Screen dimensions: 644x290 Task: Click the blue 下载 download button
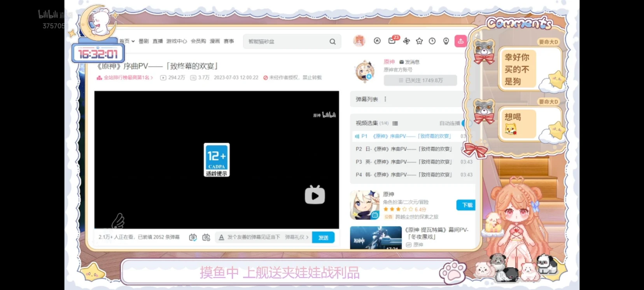pyautogui.click(x=466, y=205)
